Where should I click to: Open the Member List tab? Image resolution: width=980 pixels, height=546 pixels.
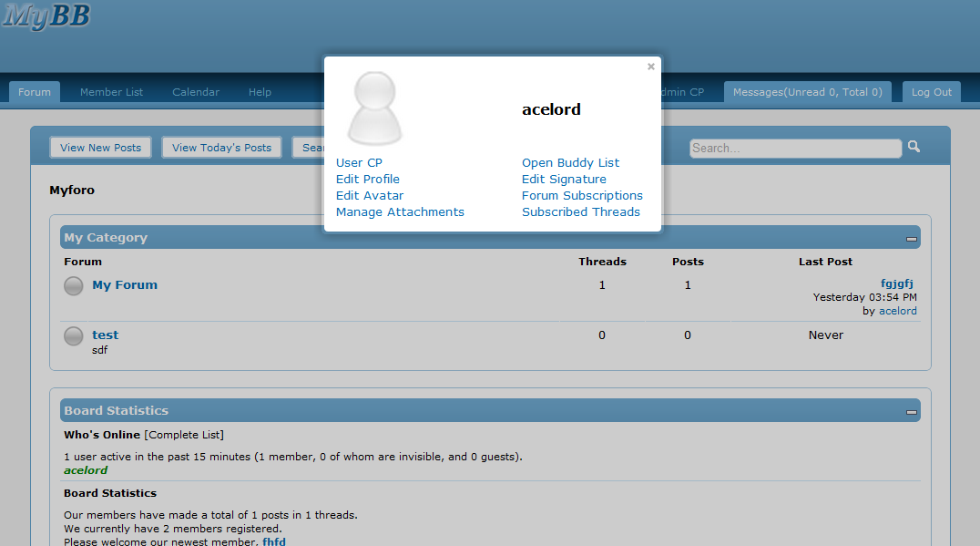(111, 92)
